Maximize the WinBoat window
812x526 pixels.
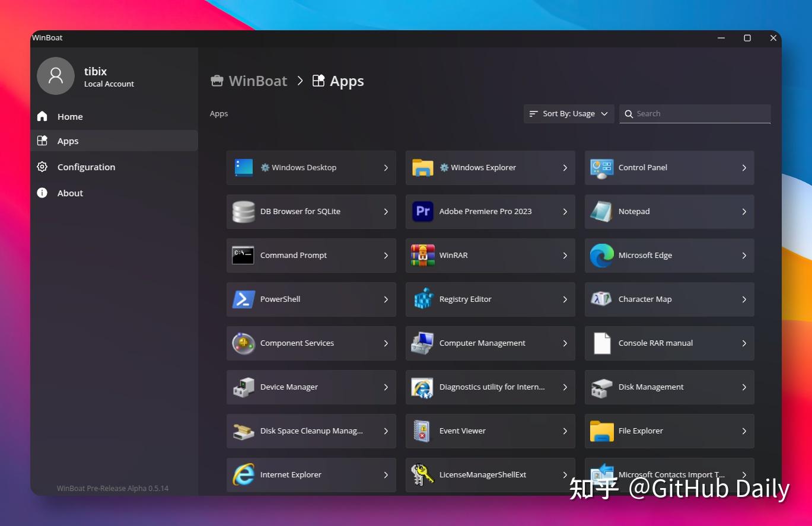[x=747, y=38]
